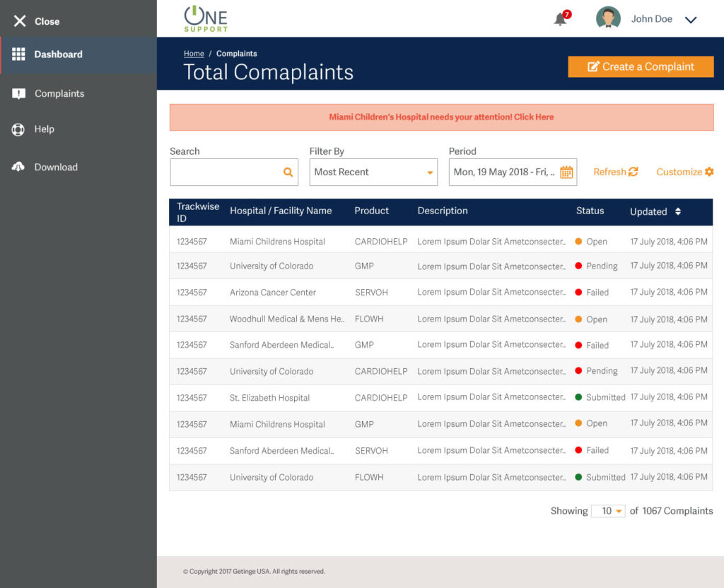Image resolution: width=724 pixels, height=588 pixels.
Task: Click the orange Open status dot for CARDIOHELP Miami row
Action: coord(578,242)
